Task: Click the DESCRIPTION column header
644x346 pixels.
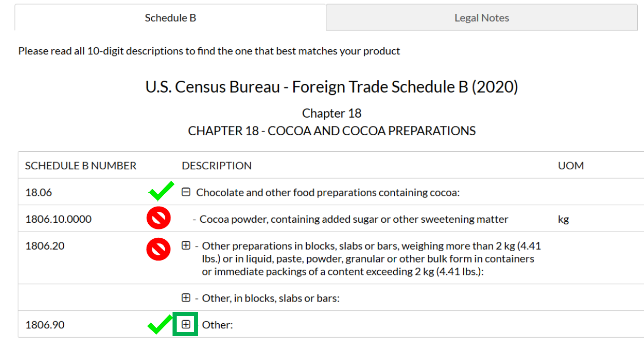Action: pos(217,166)
